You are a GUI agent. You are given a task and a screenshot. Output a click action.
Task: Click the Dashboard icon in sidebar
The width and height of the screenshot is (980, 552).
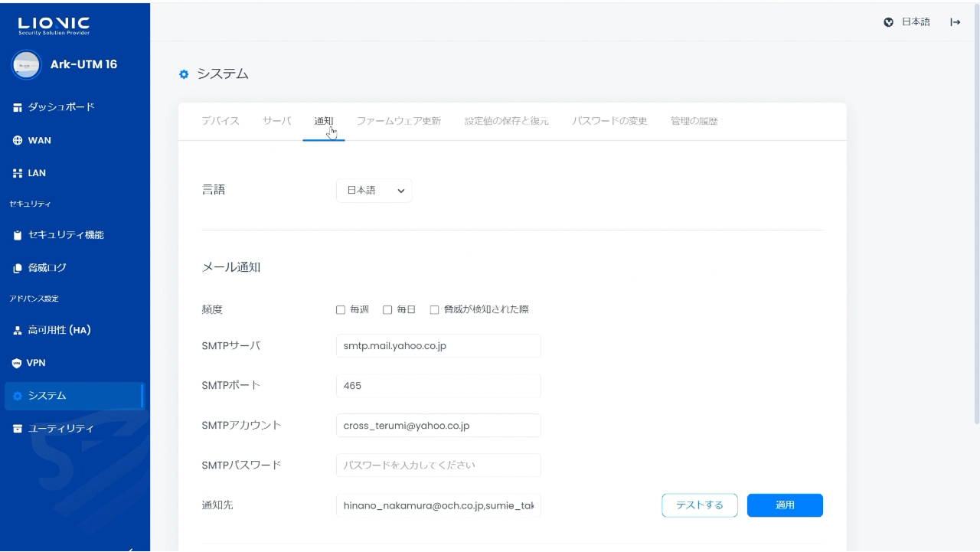click(18, 107)
